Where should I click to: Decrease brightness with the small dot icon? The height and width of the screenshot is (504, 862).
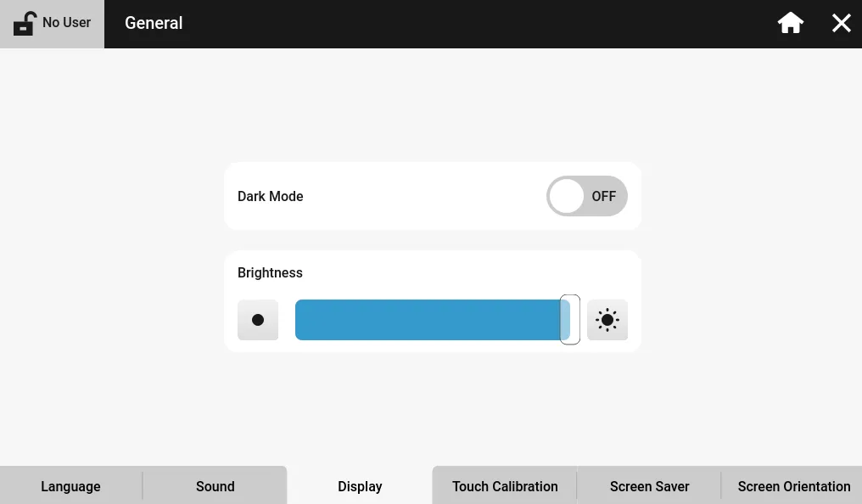258,320
